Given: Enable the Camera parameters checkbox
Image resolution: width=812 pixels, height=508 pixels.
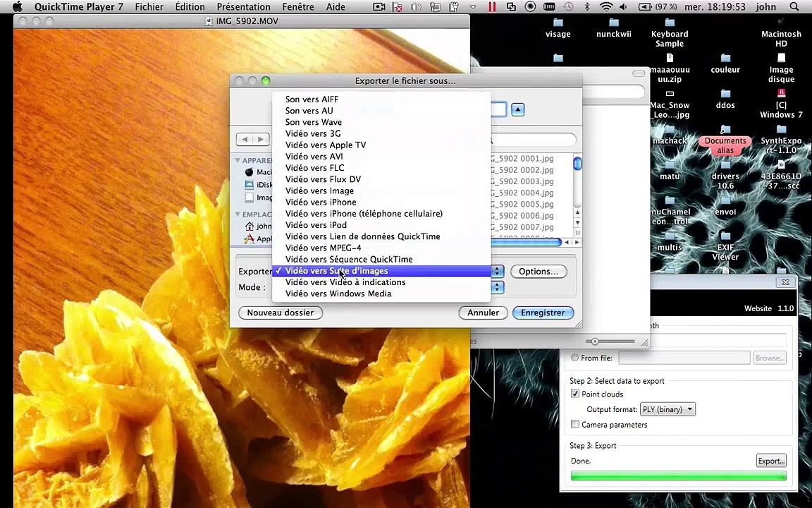Looking at the screenshot, I should pyautogui.click(x=575, y=424).
